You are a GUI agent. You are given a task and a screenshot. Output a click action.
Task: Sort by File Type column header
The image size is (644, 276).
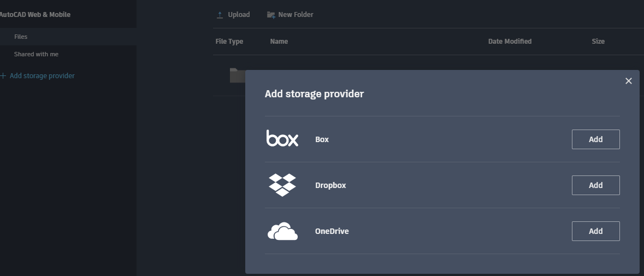(x=229, y=42)
